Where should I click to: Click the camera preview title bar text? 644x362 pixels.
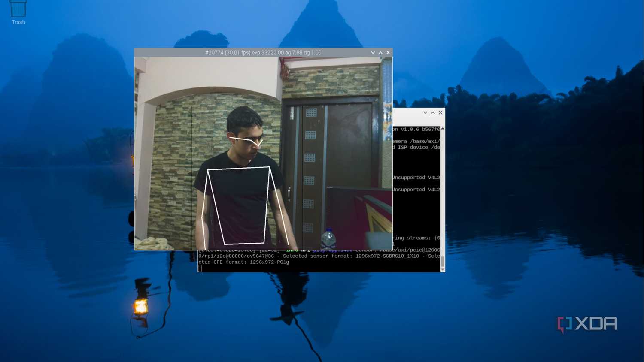tap(263, 53)
